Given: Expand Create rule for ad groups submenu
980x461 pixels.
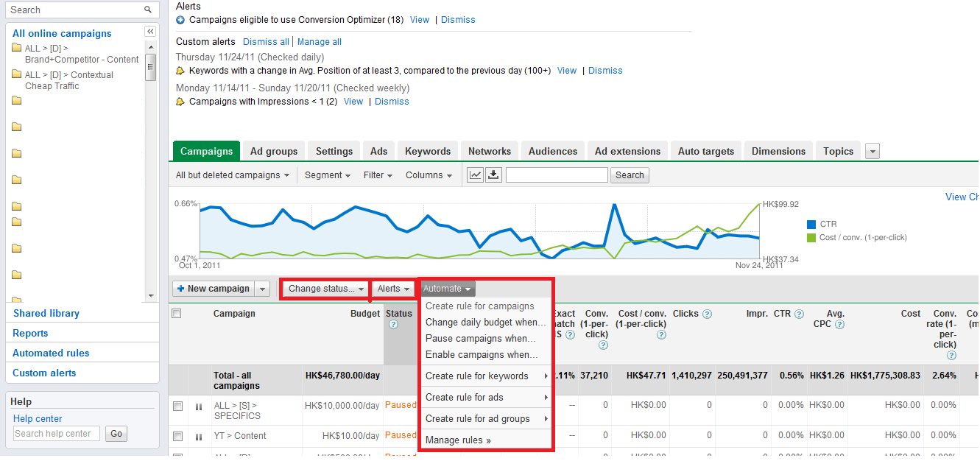Looking at the screenshot, I should [486, 419].
